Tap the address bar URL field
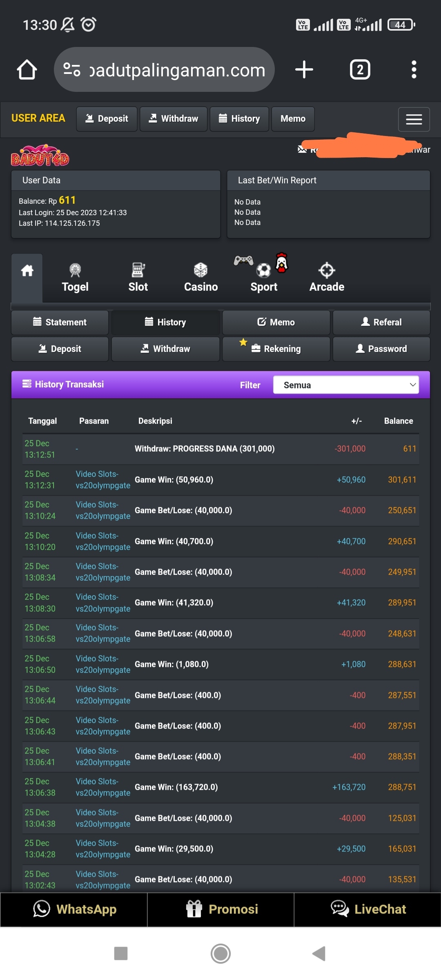Screen dimensions: 441x980 coord(177,70)
